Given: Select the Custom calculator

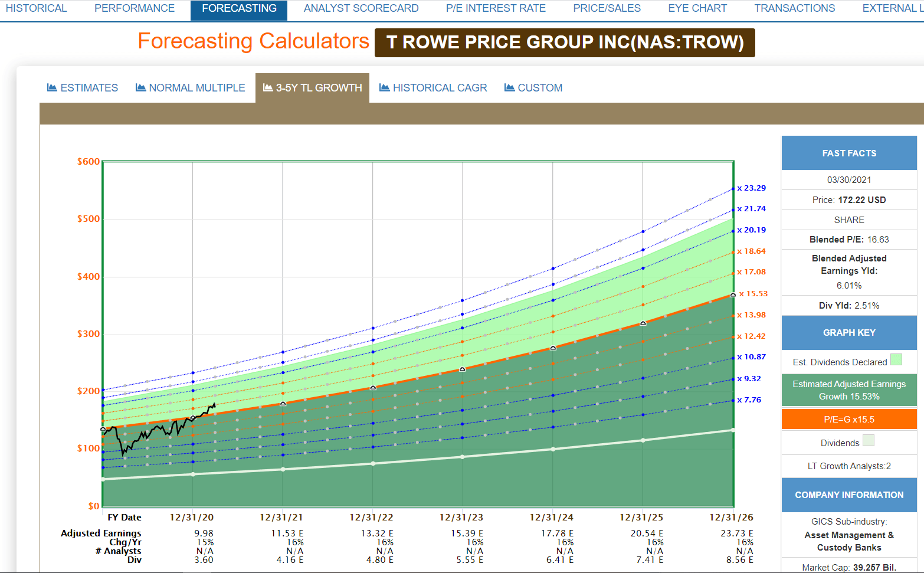Looking at the screenshot, I should coord(533,88).
